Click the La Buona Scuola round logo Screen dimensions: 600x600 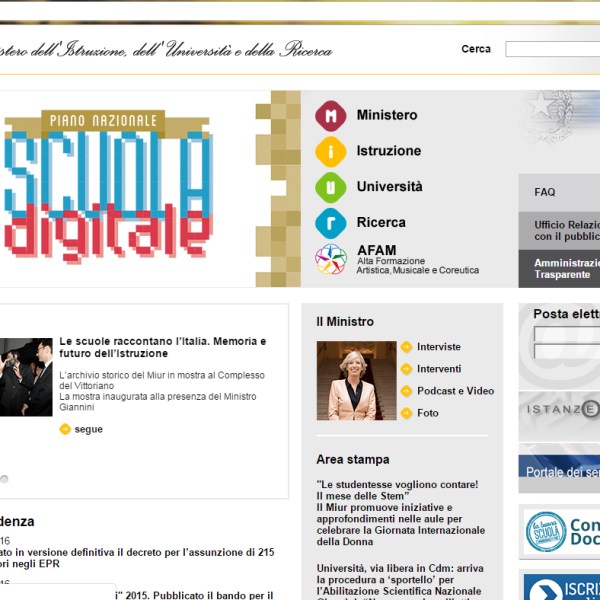pyautogui.click(x=546, y=532)
